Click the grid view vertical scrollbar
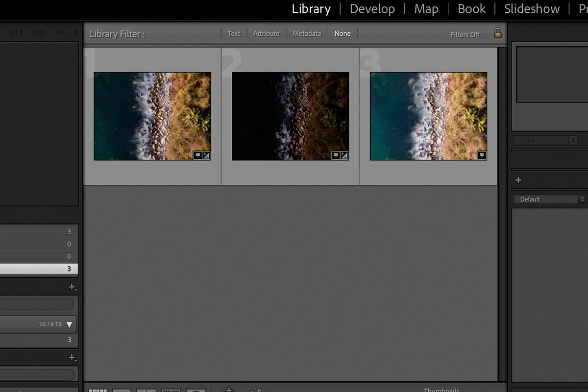This screenshot has width=588, height=392. (502, 214)
